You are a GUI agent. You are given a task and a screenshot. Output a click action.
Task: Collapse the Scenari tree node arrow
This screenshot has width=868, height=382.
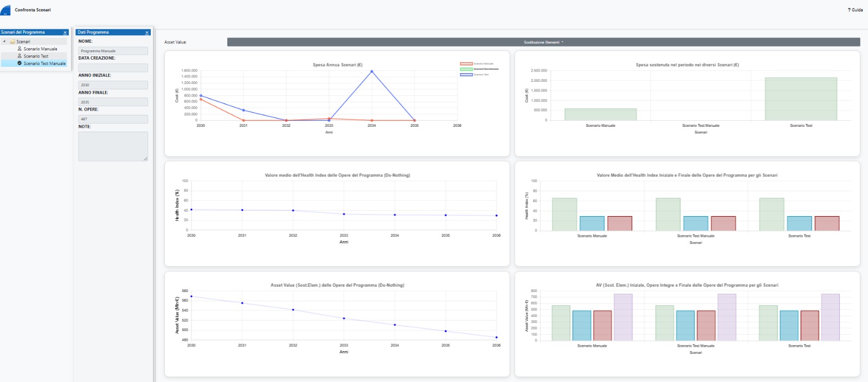(4, 42)
